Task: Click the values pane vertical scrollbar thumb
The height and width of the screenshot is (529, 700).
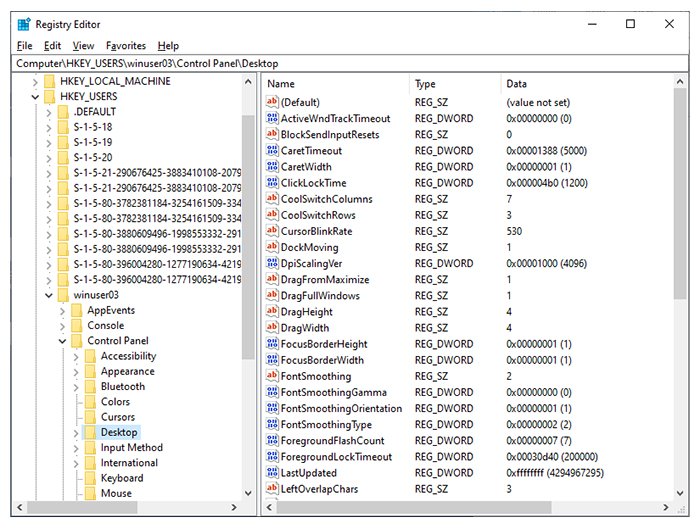Action: point(679,194)
